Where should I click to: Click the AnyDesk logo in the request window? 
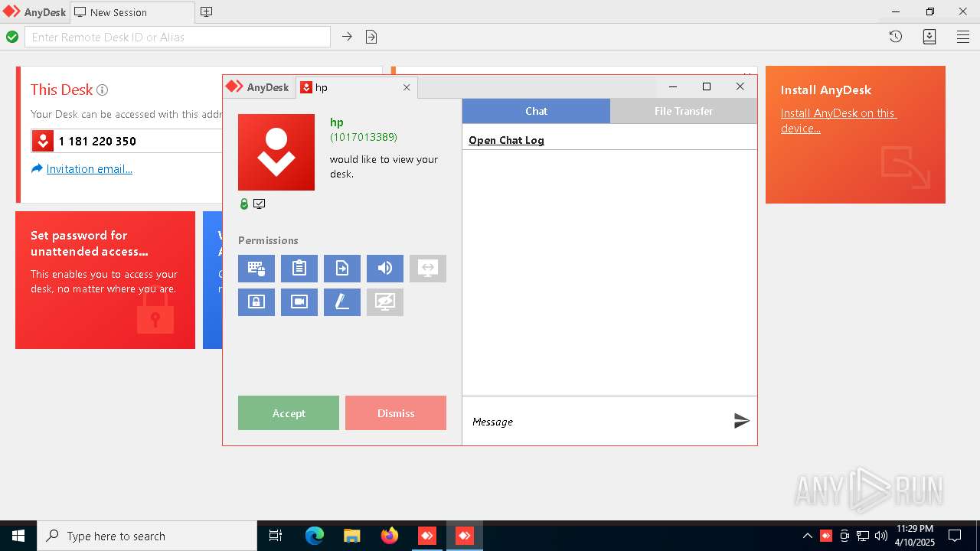[257, 87]
